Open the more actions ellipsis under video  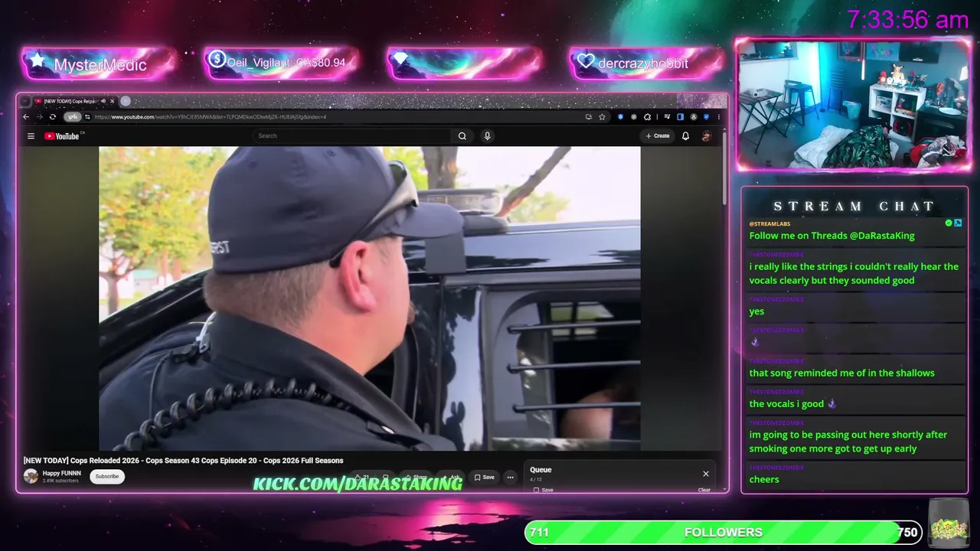pyautogui.click(x=511, y=478)
